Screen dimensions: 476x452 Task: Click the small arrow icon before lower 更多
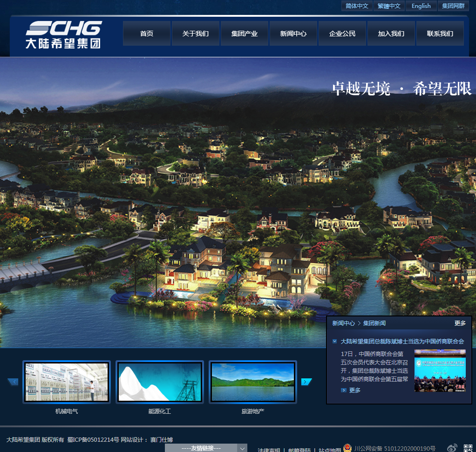pos(344,390)
